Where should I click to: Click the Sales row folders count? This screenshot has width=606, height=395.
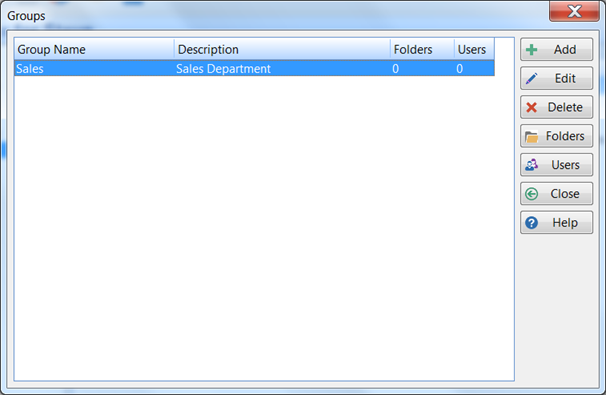(422, 69)
